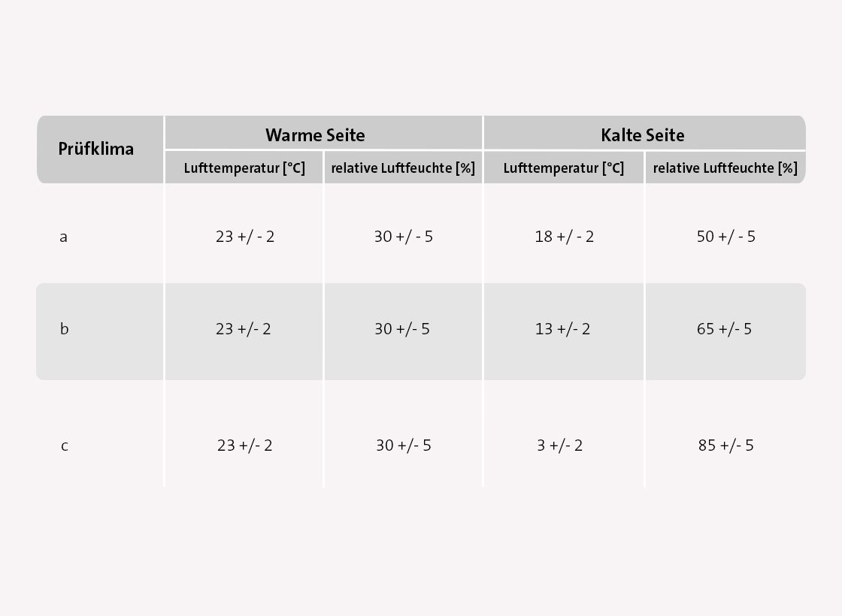The width and height of the screenshot is (842, 616).
Task: Click warm side air temperature in row c
Action: click(245, 445)
